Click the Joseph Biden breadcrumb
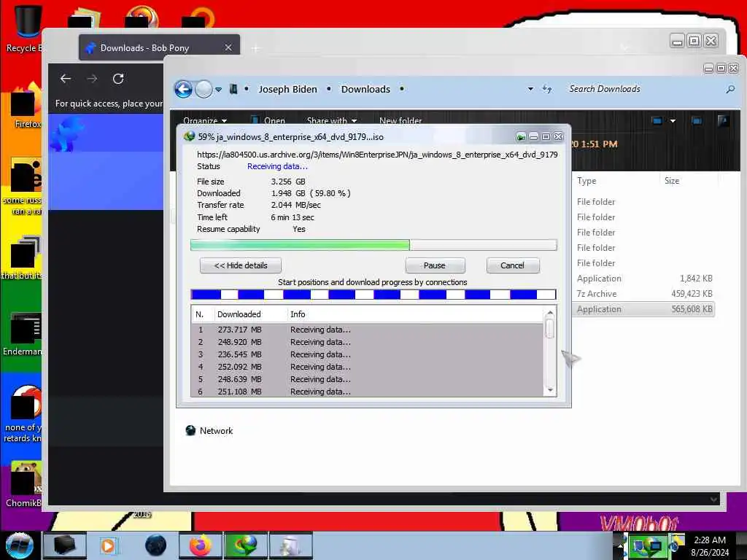The width and height of the screenshot is (747, 560). [287, 89]
